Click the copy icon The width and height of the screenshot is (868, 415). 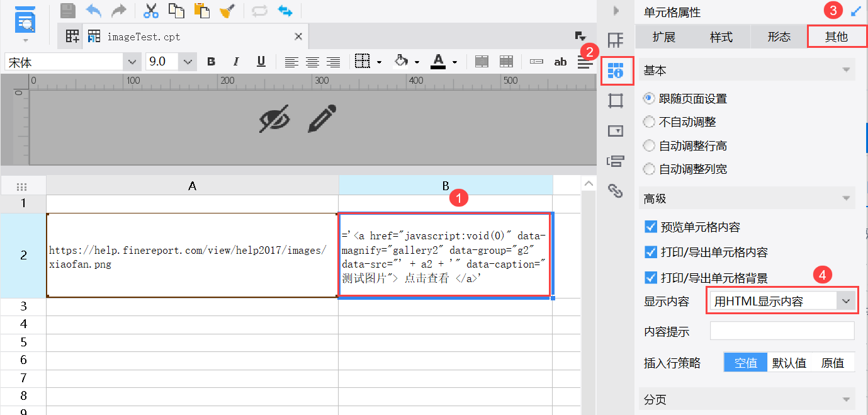(176, 11)
